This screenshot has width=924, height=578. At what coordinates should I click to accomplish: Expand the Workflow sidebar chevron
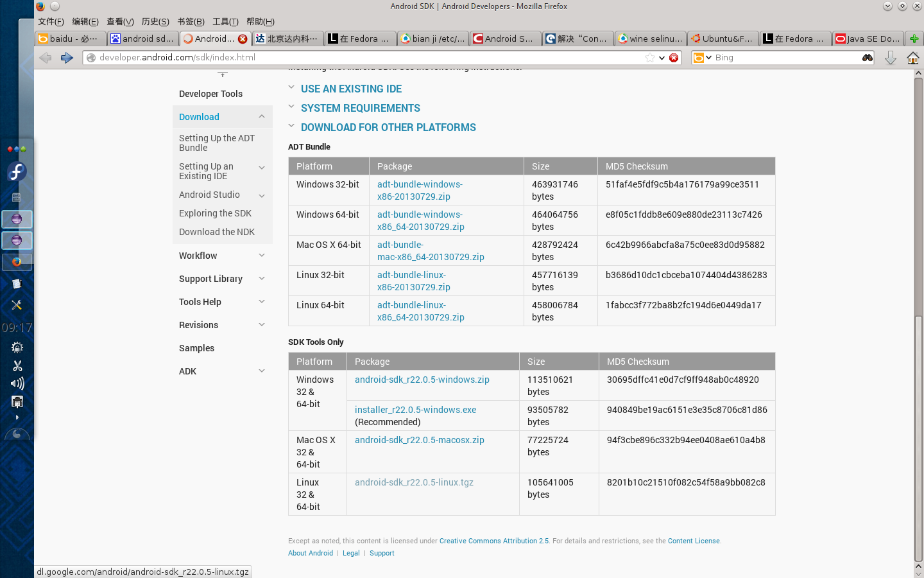pos(262,256)
